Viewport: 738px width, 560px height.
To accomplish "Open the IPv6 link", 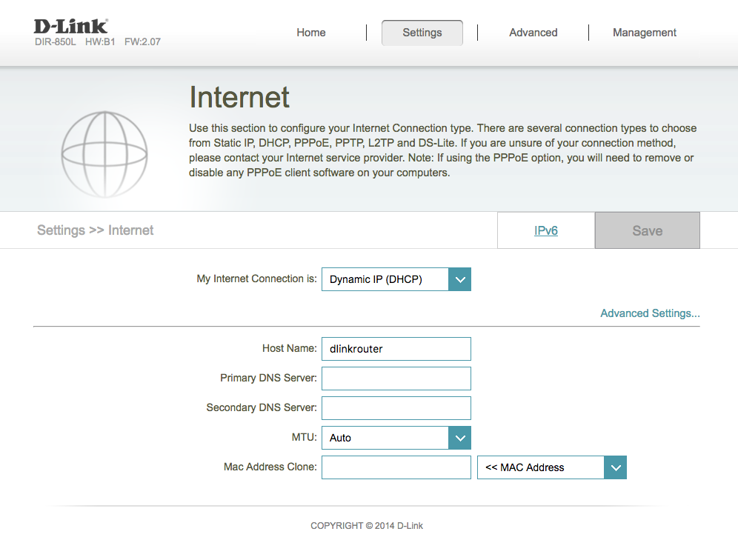I will tap(546, 230).
